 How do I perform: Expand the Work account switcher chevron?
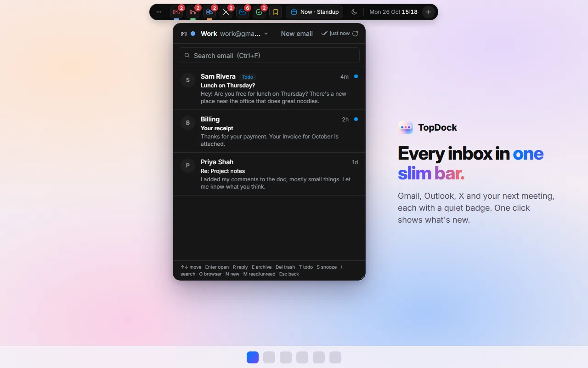pos(266,34)
